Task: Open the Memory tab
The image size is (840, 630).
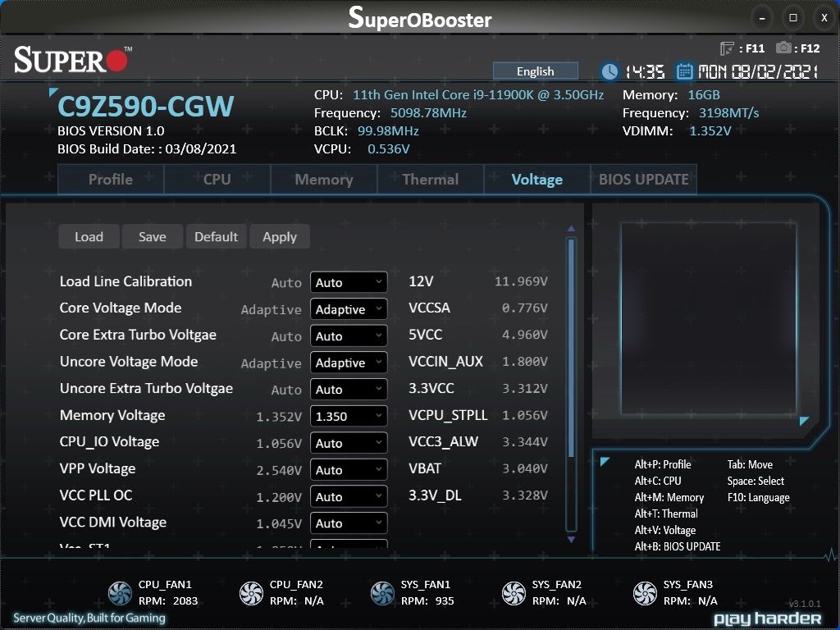Action: (323, 180)
